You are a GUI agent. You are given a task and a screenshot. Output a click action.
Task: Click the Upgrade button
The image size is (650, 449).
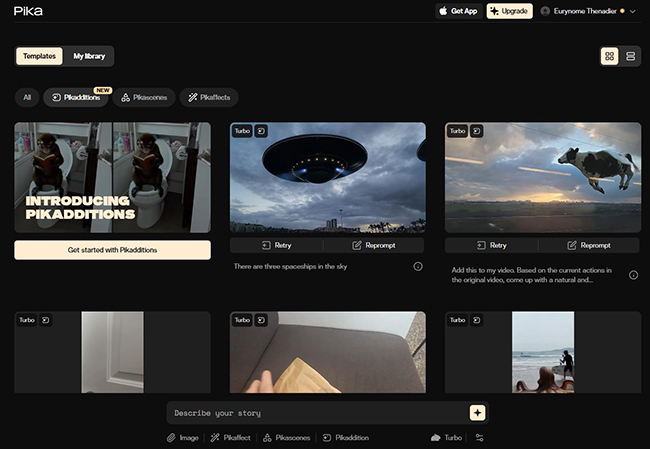tap(509, 11)
